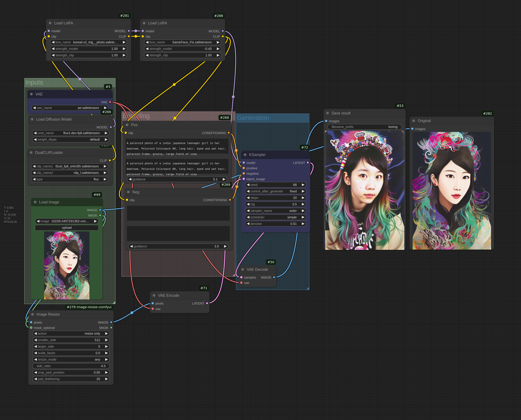Click the filename_prefix boring field
This screenshot has width=521, height=420.
tap(364, 127)
